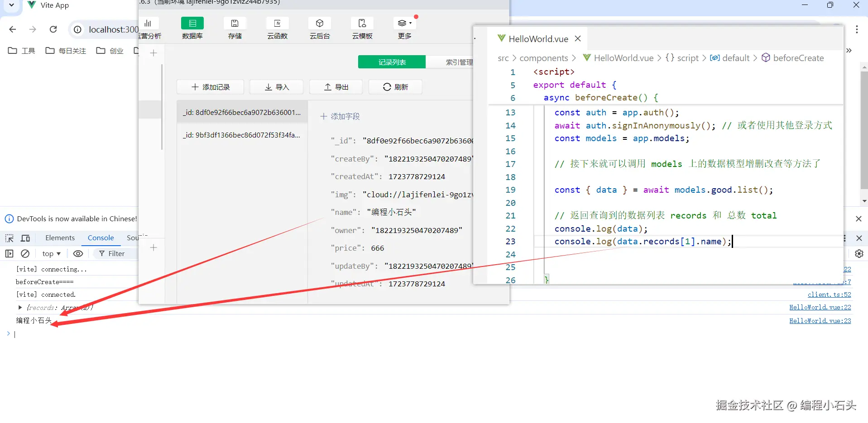Close the HelloWorld.vue editor tab
The image size is (868, 423).
tap(578, 38)
